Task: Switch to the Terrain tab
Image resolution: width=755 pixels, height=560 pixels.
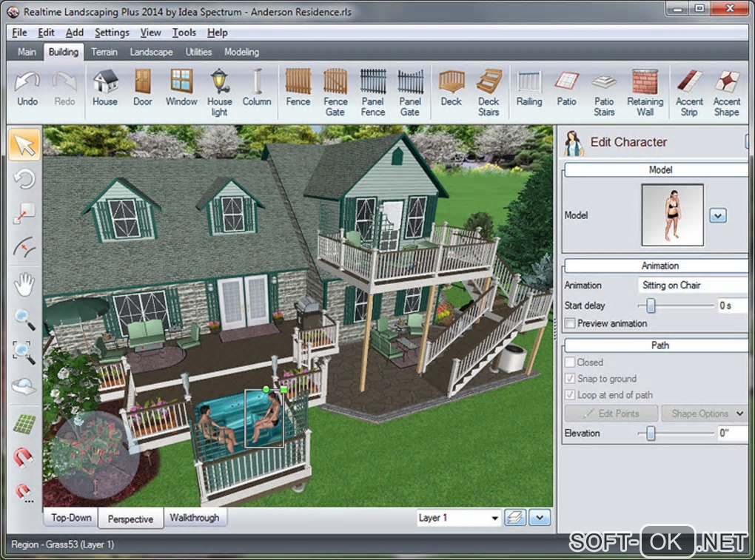Action: 104,52
